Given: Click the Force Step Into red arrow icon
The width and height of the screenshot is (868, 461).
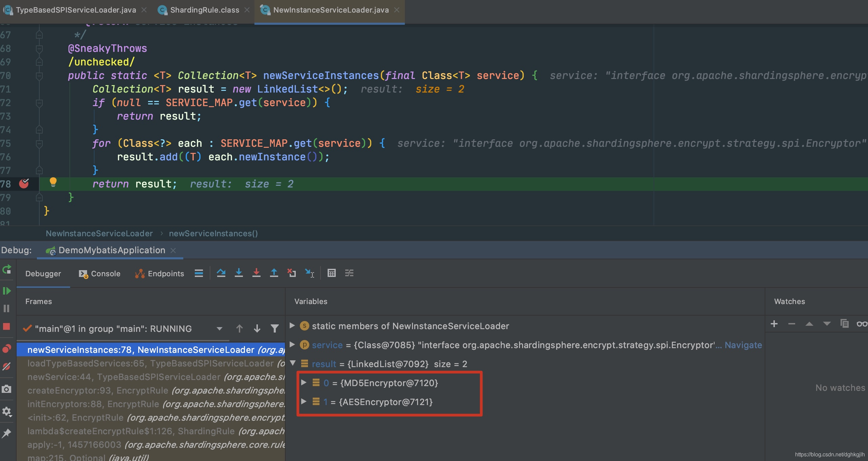Looking at the screenshot, I should pos(256,273).
